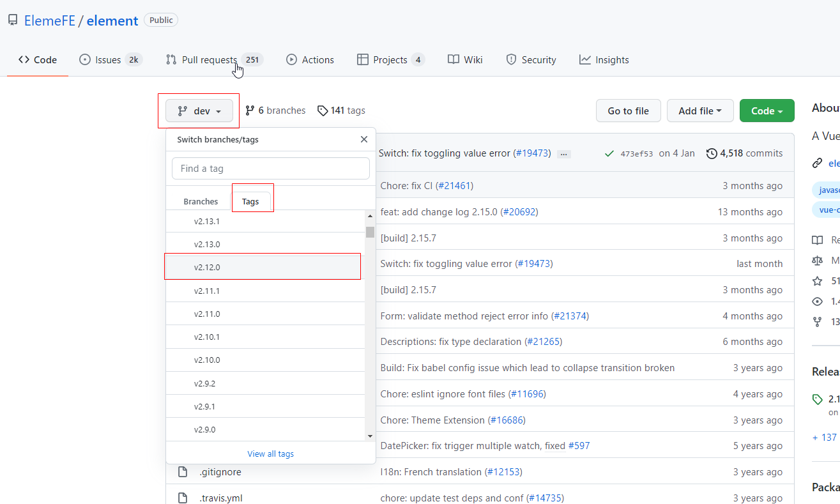Screen dimensions: 840x504
Task: Switch to the Issues tab
Action: click(x=111, y=59)
